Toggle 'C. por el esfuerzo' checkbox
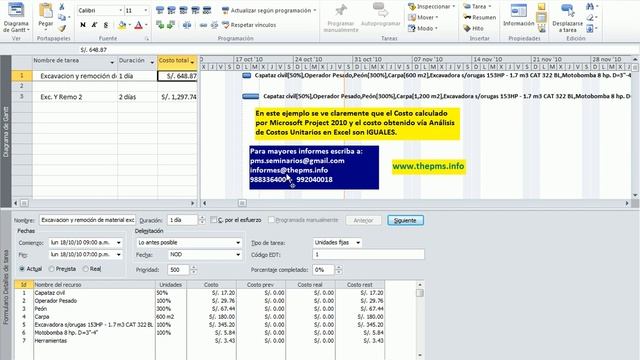The image size is (640, 360). point(213,220)
